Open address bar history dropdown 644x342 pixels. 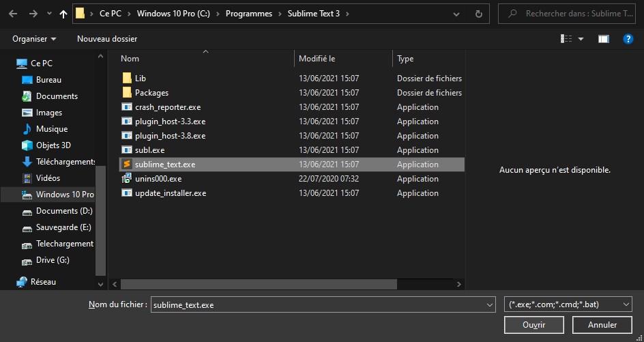(456, 14)
